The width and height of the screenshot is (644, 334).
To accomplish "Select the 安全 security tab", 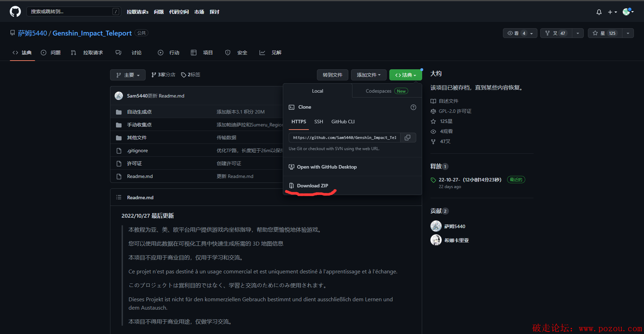I will (x=236, y=53).
